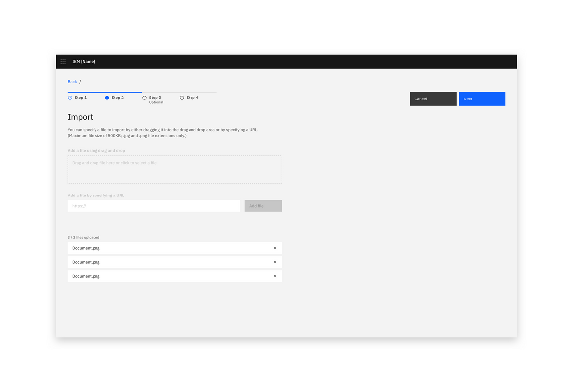
Task: Click the breadcrumb slash separator
Action: point(80,81)
